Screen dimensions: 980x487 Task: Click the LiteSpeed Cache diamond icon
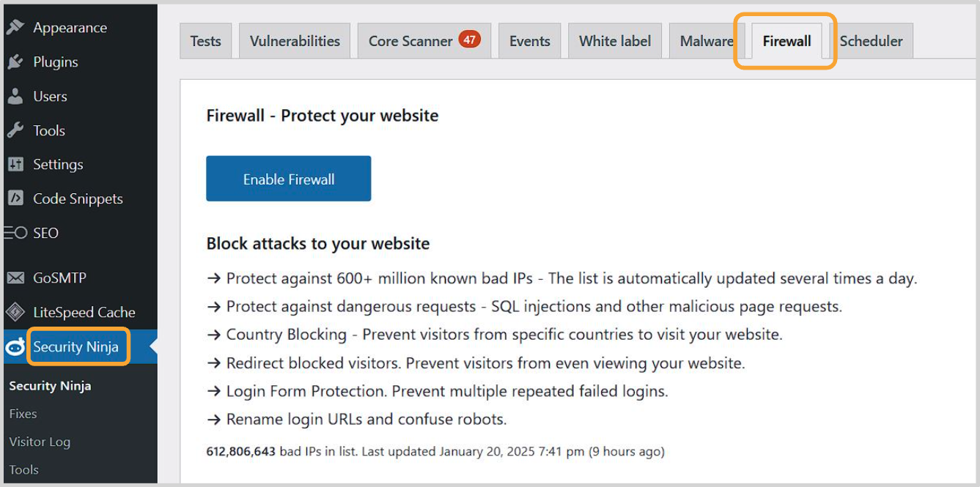pyautogui.click(x=15, y=313)
